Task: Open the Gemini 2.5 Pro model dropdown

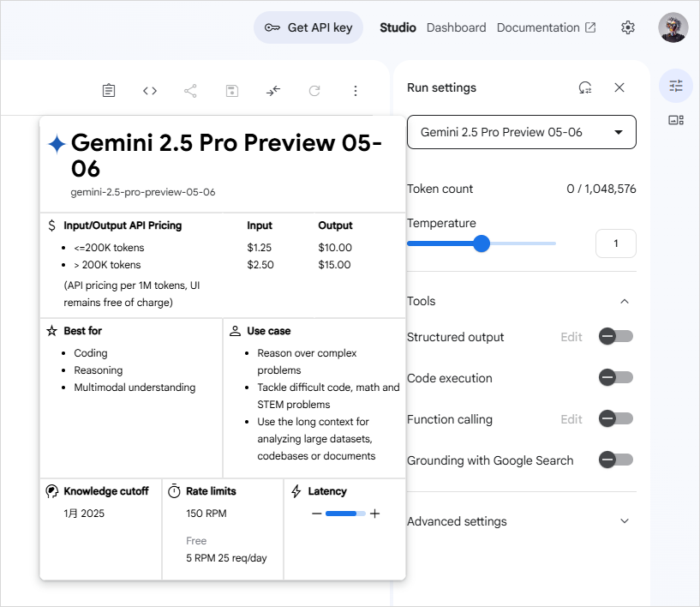Action: point(521,132)
